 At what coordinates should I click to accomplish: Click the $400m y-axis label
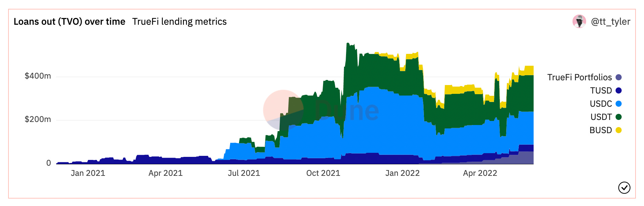tap(38, 76)
